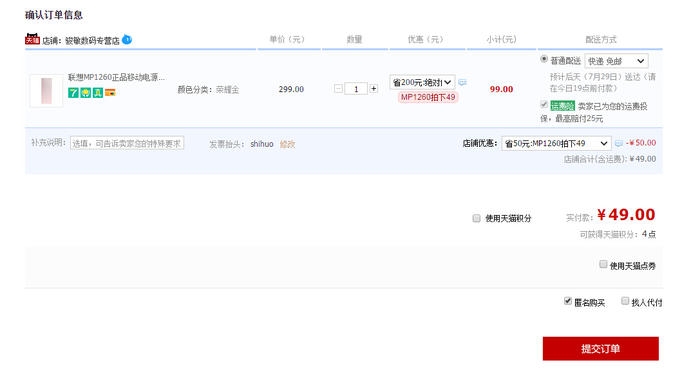Viewport: 700px width, 376px height.
Task: Click the 店铺合计(含运费) ¥49.00 text
Action: click(610, 159)
